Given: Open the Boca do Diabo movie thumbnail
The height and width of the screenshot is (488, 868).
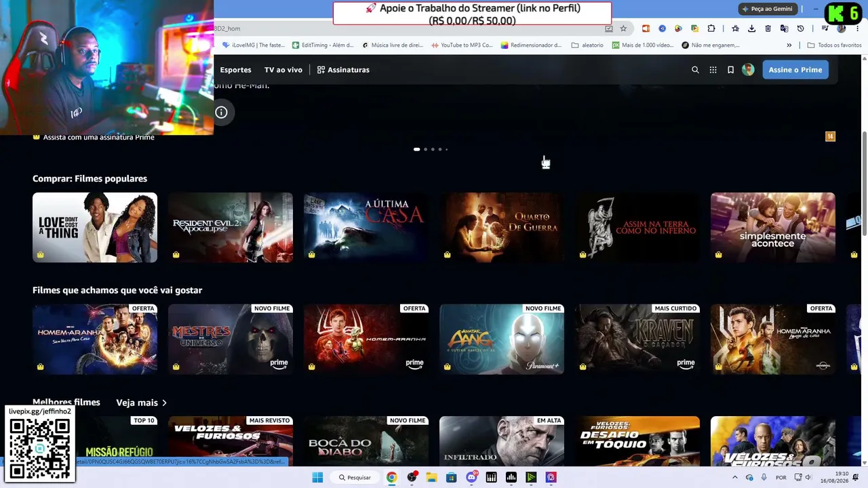Looking at the screenshot, I should pos(366,441).
